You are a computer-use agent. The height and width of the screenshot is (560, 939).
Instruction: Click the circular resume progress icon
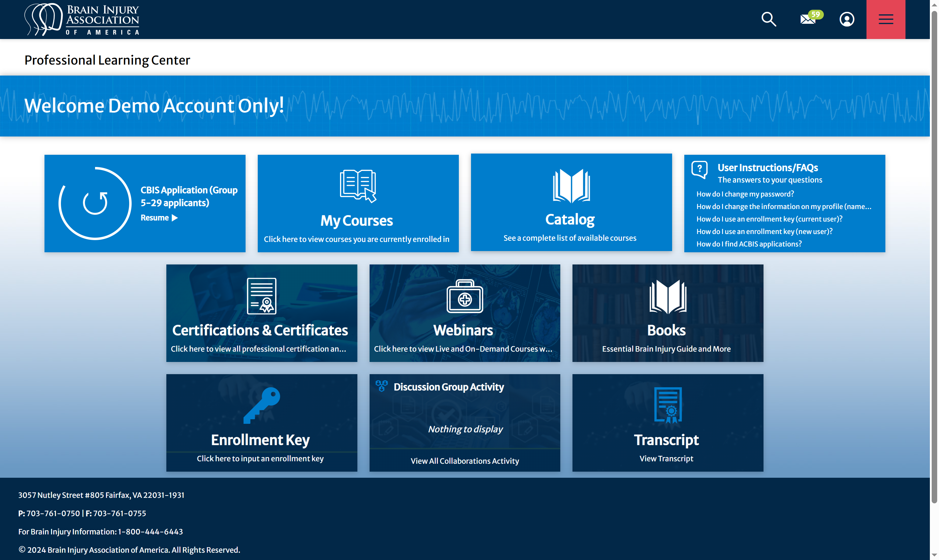(95, 203)
